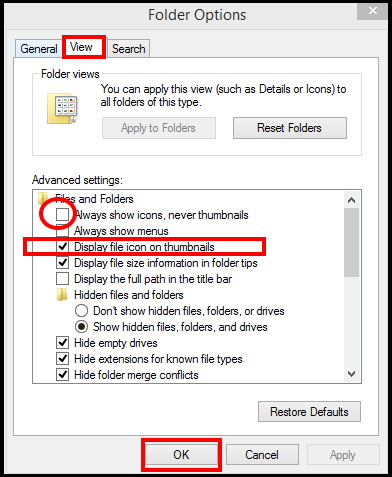The image size is (392, 477).
Task: Click the advanced settings scrollbar thumb
Action: click(351, 242)
